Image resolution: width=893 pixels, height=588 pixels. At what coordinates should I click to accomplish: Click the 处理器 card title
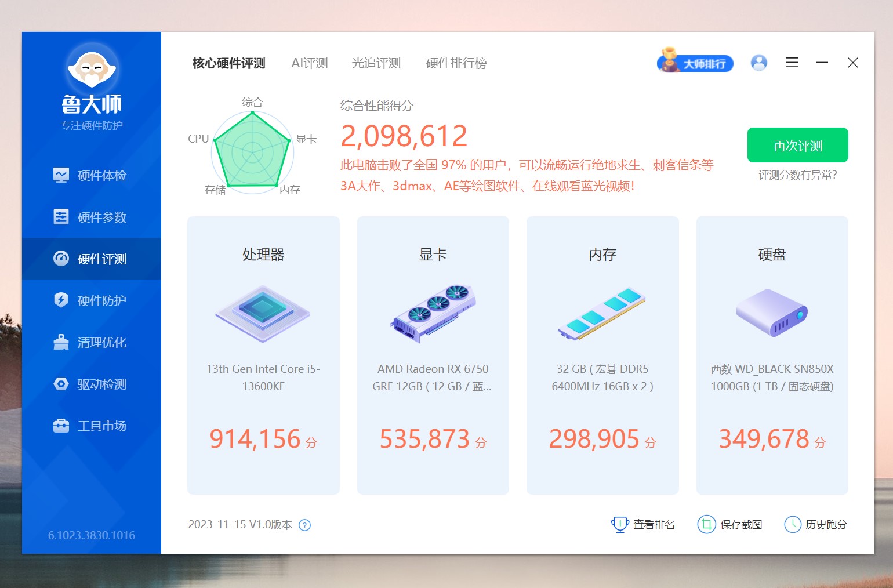coord(263,255)
